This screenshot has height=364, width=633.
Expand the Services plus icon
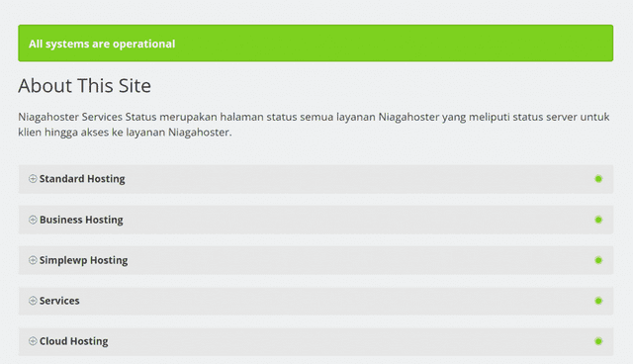pyautogui.click(x=33, y=301)
